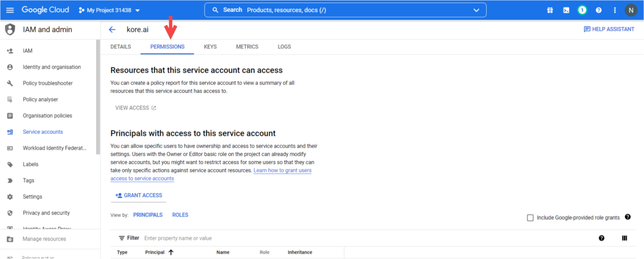Open the gift/free trial icon in header
644x259 pixels.
click(x=550, y=10)
